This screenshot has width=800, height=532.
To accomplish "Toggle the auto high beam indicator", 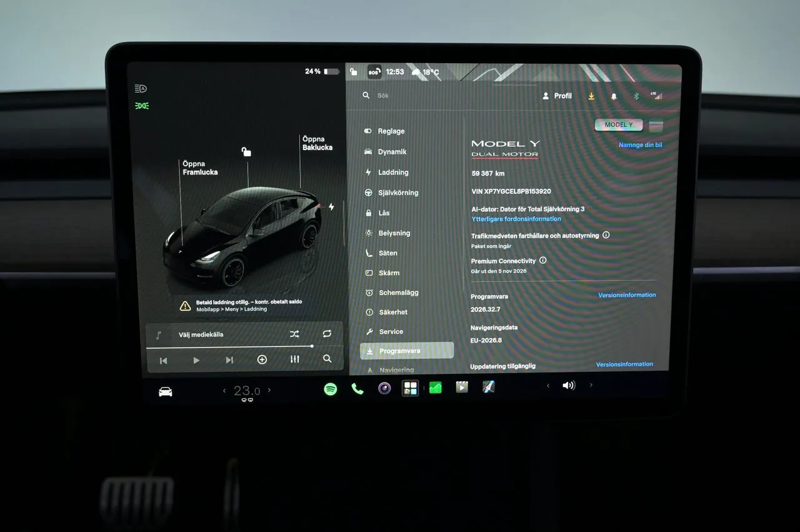I will [141, 89].
